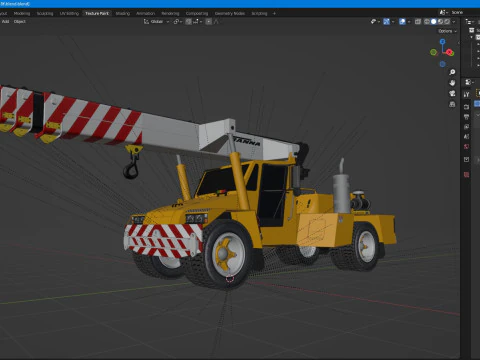Open the Object properties tab
Image resolution: width=480 pixels, height=360 pixels.
click(466, 159)
